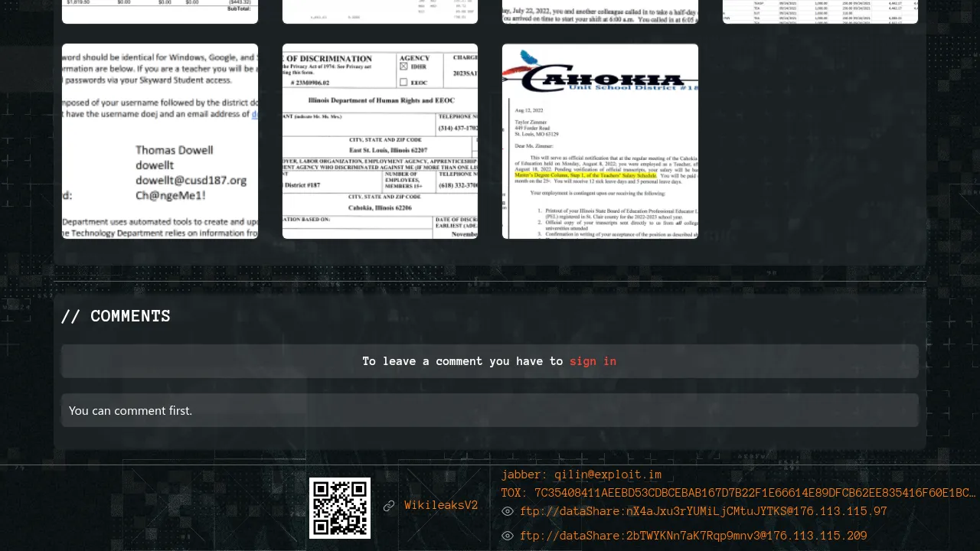Open the second top-row partial document thumbnail
Screen dimensions: 980x551
pos(380,11)
